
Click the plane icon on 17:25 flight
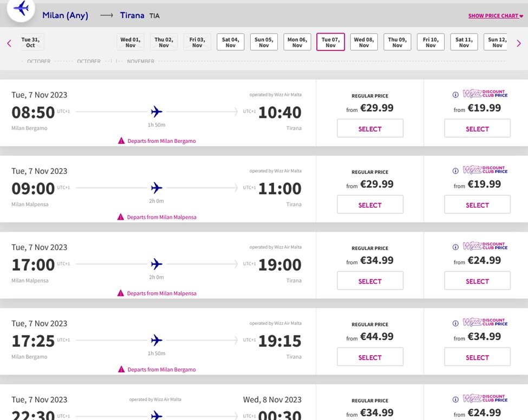(x=157, y=340)
